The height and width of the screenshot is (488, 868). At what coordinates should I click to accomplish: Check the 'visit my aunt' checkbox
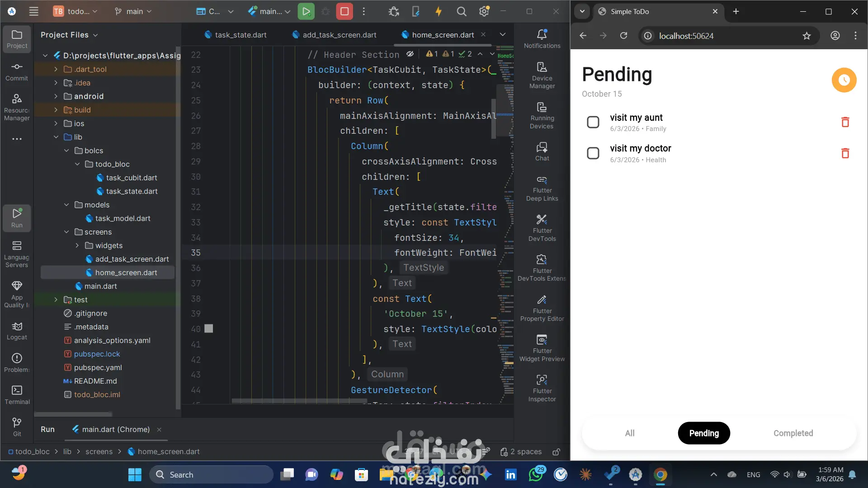pos(593,122)
